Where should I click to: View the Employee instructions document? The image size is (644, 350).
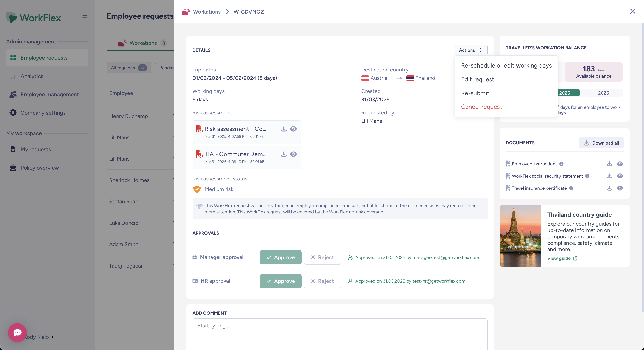coord(620,164)
